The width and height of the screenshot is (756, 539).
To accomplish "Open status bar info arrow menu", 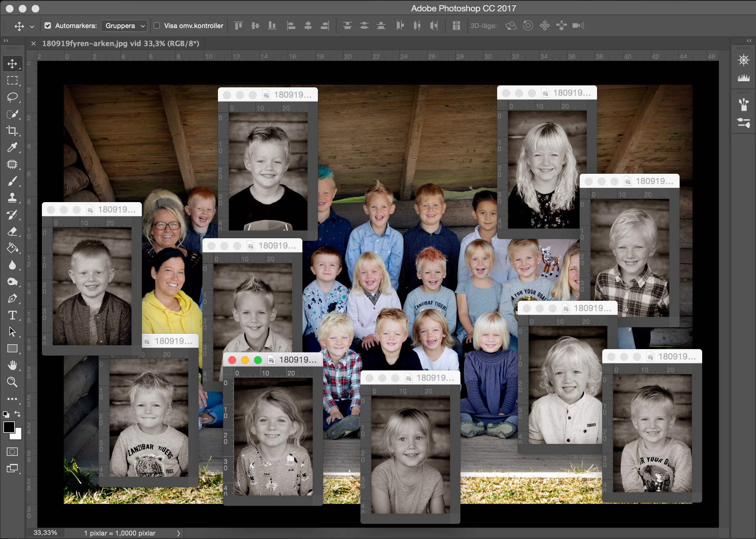I will (179, 533).
